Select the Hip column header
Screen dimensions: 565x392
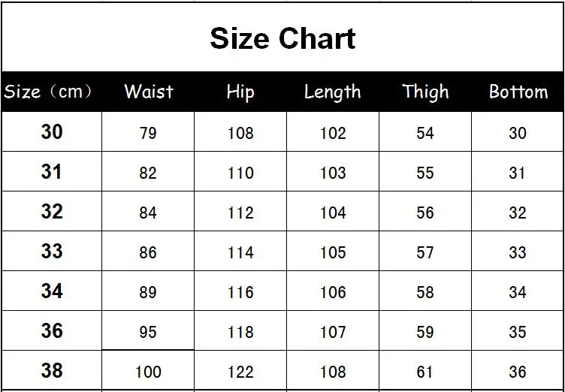click(x=240, y=92)
